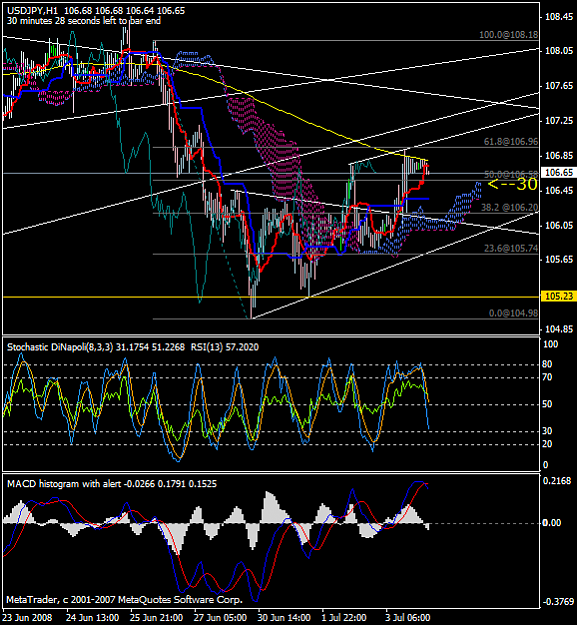The image size is (577, 625).
Task: Click the 1 Jul 22:00 time axis label
Action: click(x=346, y=617)
